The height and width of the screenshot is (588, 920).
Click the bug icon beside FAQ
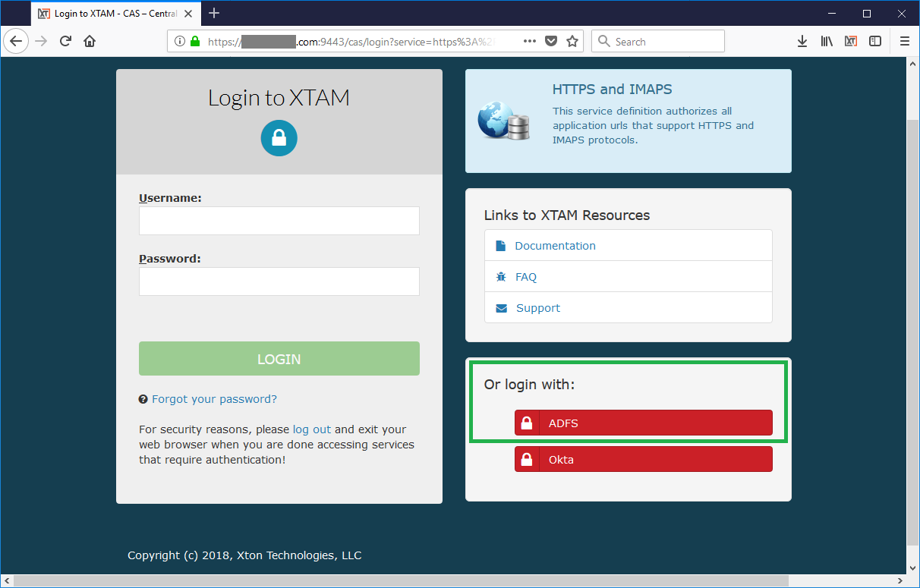click(500, 276)
